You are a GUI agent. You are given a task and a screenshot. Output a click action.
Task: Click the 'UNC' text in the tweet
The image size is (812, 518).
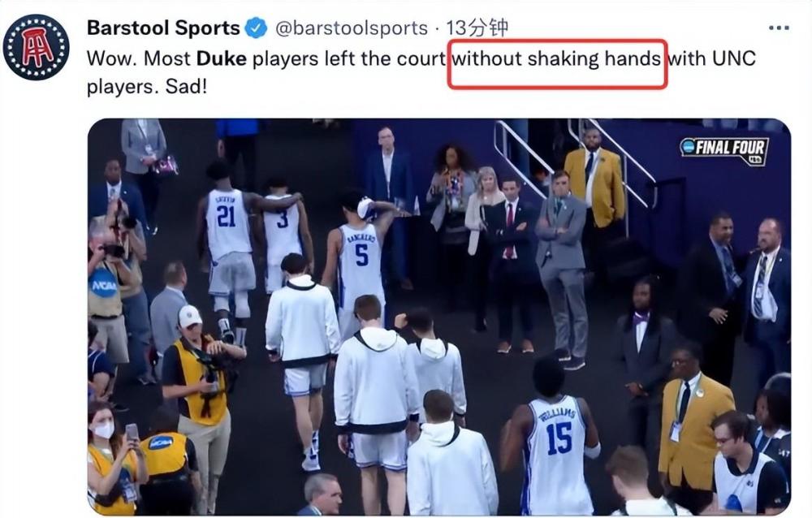coord(734,58)
